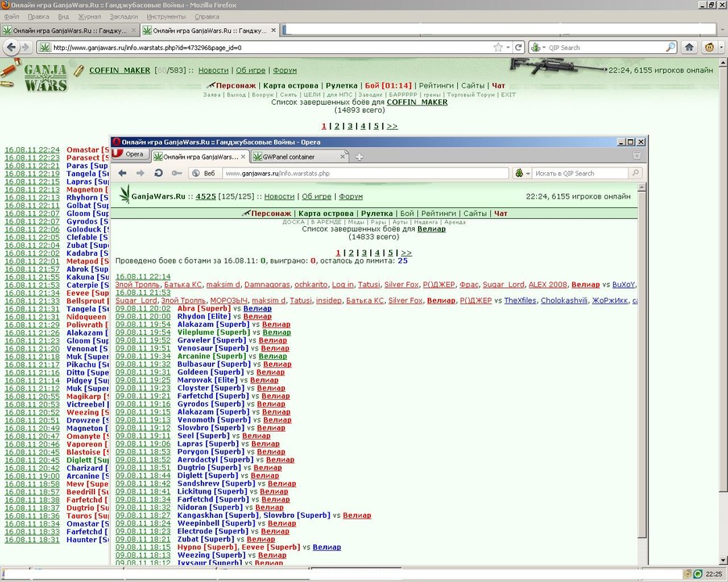Open Карта острова link in Opera page

tap(326, 214)
